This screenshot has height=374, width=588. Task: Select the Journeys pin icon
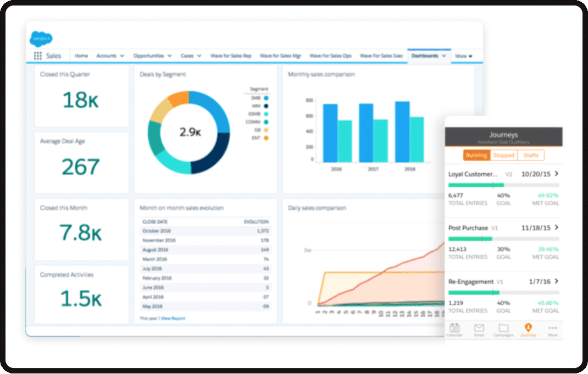[x=528, y=327]
